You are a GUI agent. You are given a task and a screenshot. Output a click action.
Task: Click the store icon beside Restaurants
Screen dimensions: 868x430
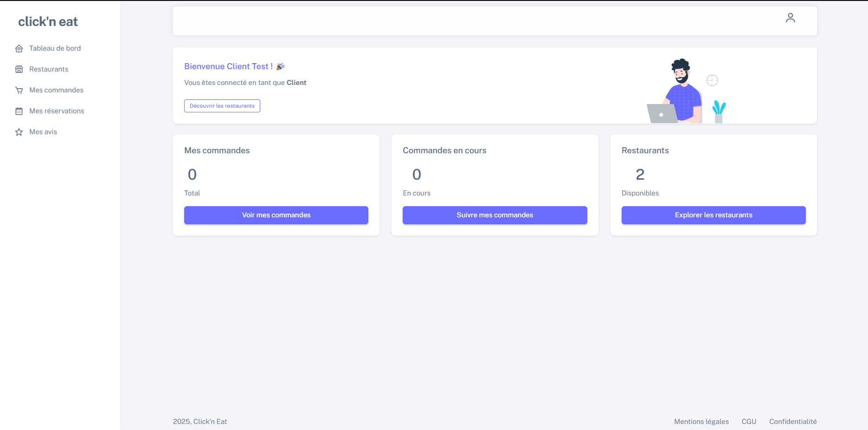(19, 70)
